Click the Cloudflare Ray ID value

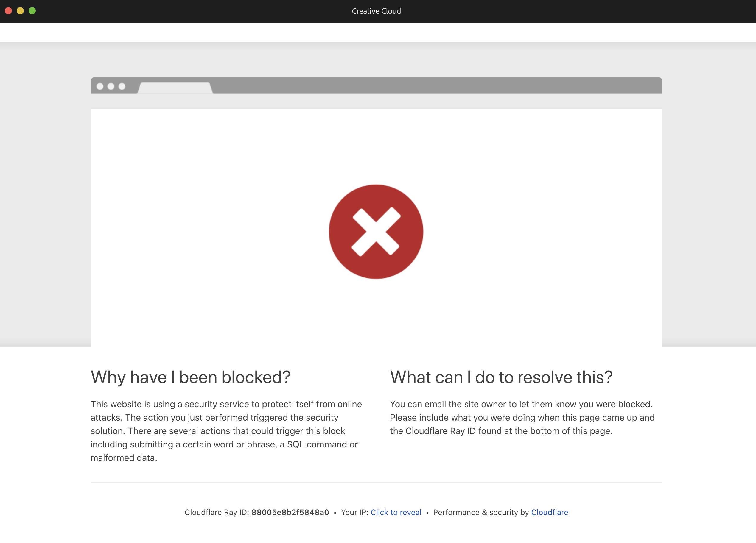[290, 512]
